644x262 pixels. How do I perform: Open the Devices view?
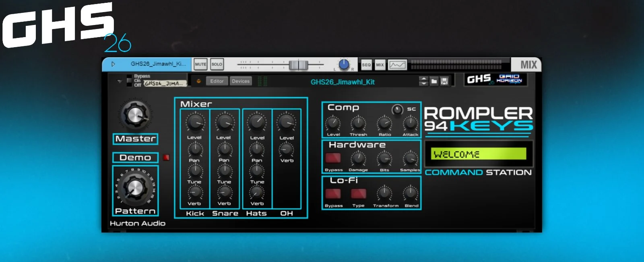click(x=241, y=81)
